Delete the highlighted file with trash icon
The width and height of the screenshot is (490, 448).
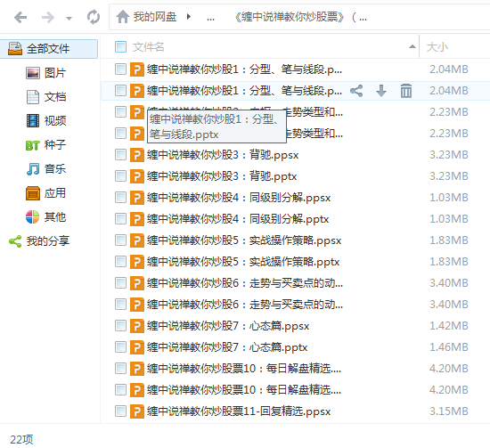(x=405, y=91)
